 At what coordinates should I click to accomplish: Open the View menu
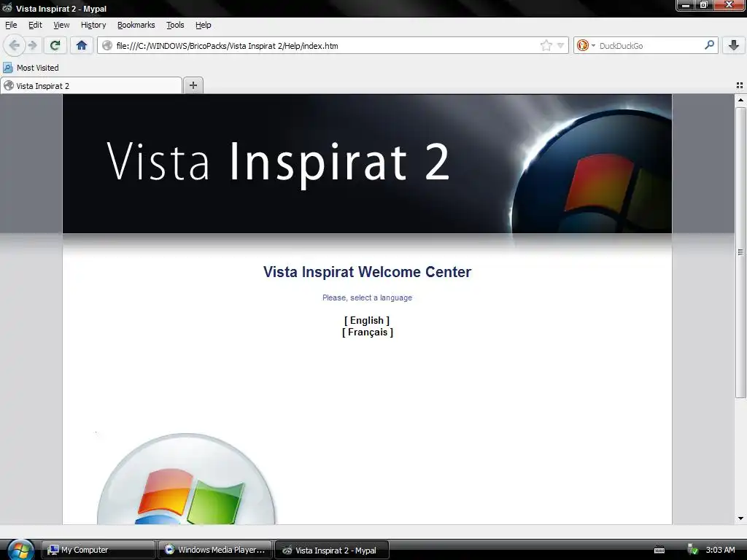(61, 25)
